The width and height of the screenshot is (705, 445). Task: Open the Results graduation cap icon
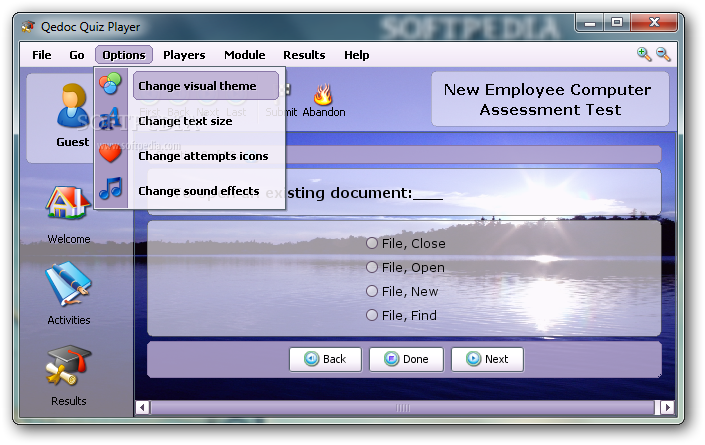tap(68, 366)
